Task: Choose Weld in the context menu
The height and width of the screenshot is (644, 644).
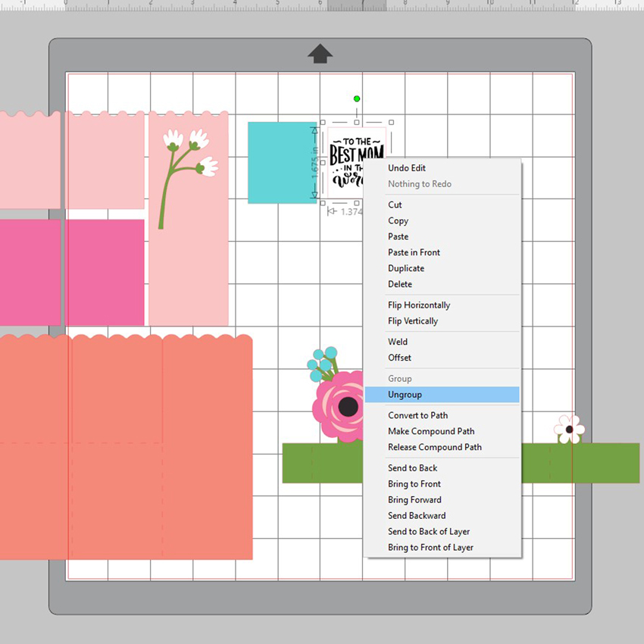Action: 398,342
